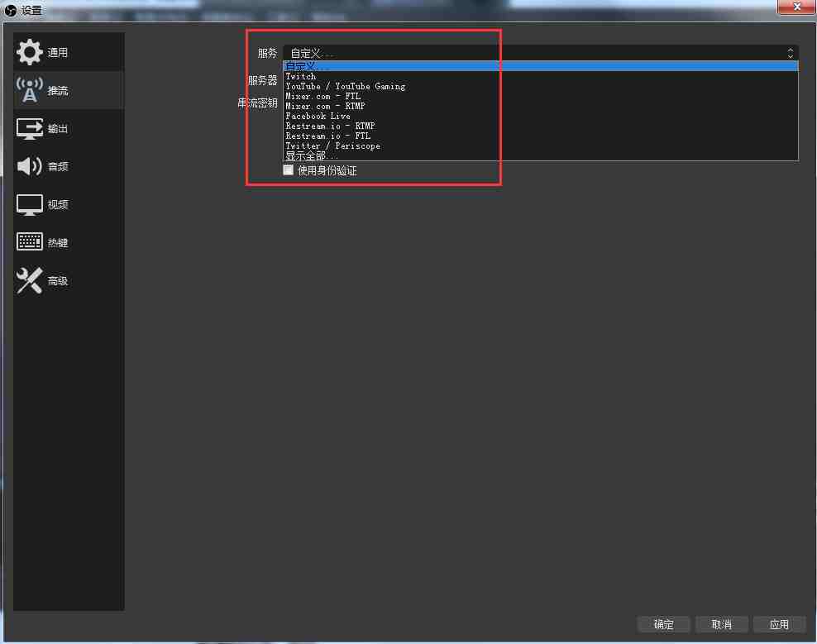Select Restream.io - FTL service
The image size is (817, 644).
point(540,136)
